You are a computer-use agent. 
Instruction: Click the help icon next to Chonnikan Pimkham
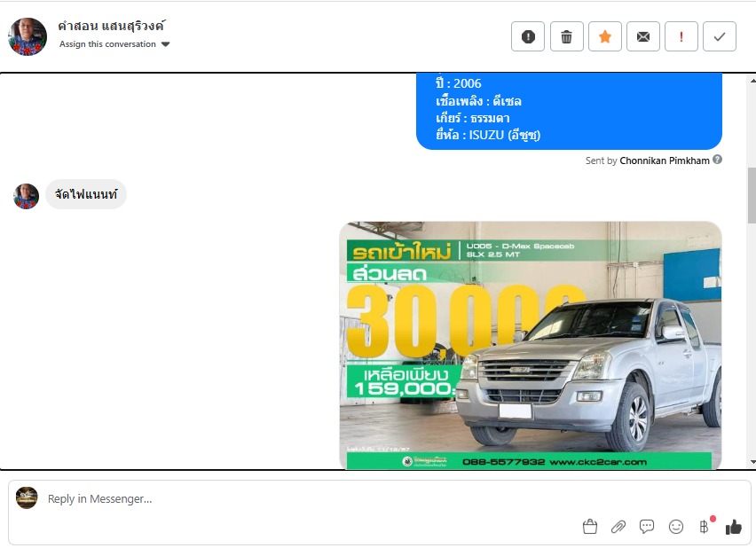click(x=718, y=160)
